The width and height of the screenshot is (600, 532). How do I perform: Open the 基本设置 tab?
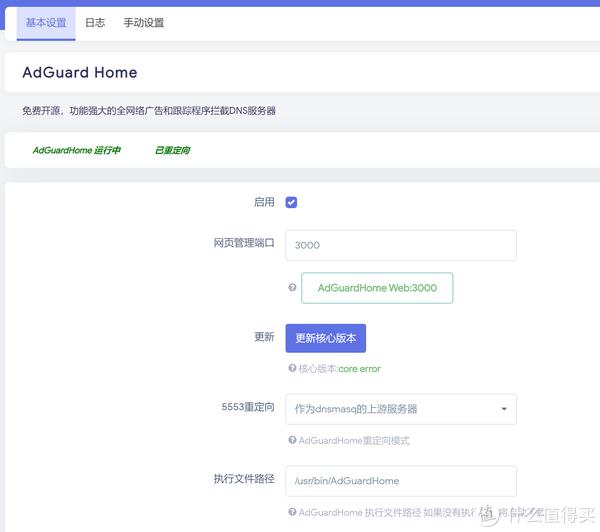pos(46,23)
